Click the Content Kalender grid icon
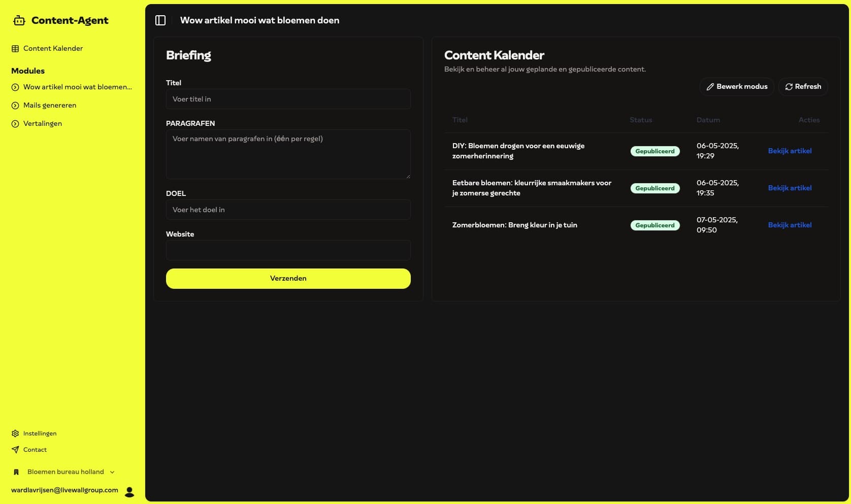Viewport: 851px width, 504px height. click(x=15, y=49)
